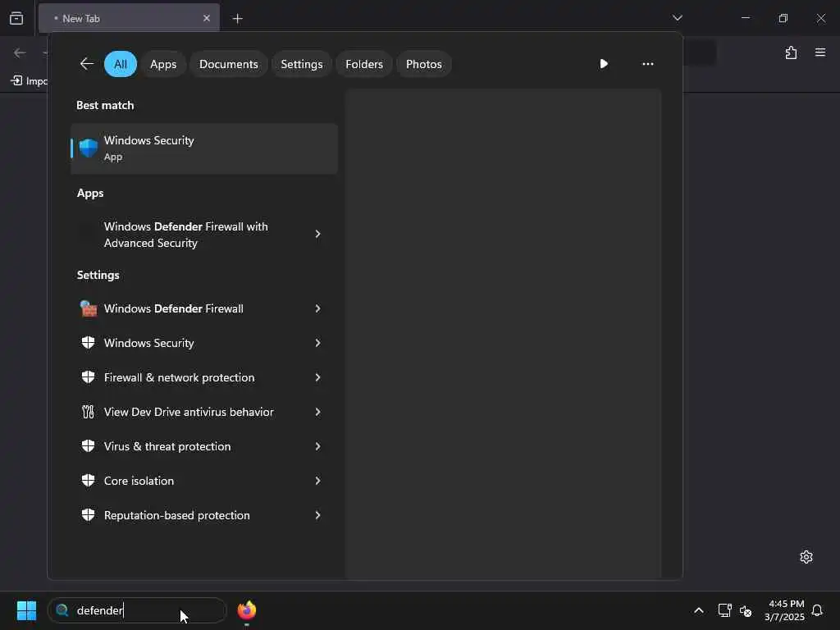The height and width of the screenshot is (630, 840).
Task: Click the Dev Drive antivirus tools icon
Action: pyautogui.click(x=89, y=412)
